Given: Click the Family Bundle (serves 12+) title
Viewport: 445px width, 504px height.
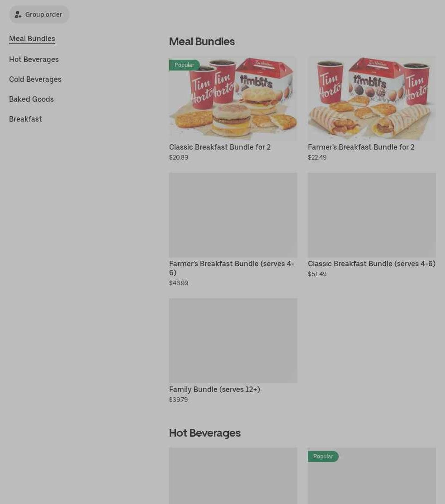Looking at the screenshot, I should pos(214,389).
